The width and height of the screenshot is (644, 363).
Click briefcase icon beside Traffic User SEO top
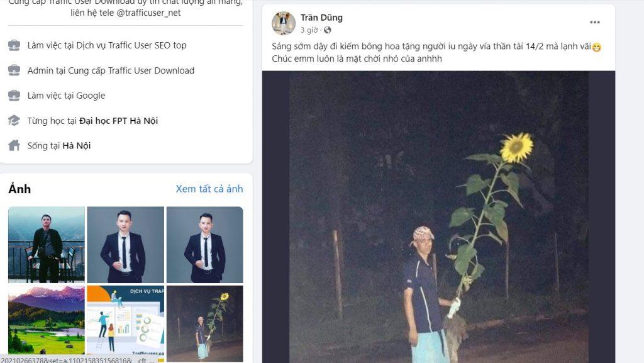(x=14, y=45)
